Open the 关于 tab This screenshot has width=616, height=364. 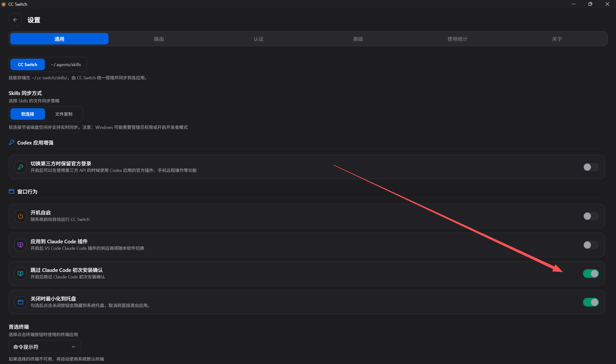pos(557,39)
